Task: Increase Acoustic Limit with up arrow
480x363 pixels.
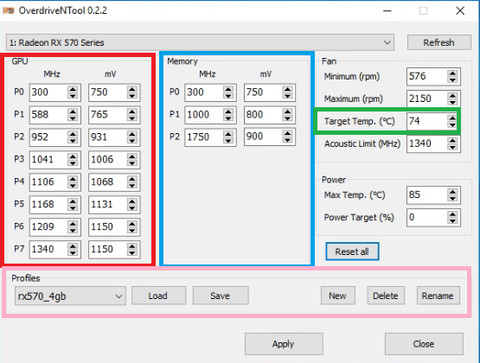Action: (x=452, y=140)
